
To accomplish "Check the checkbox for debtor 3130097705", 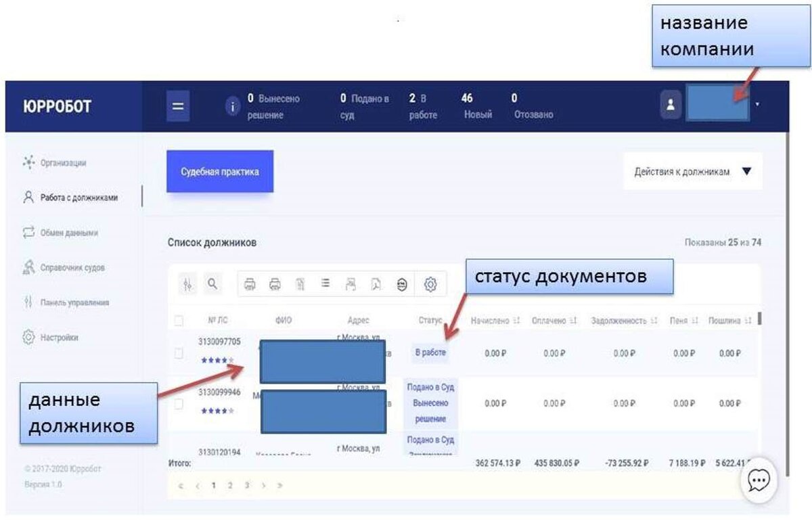I will 178,350.
